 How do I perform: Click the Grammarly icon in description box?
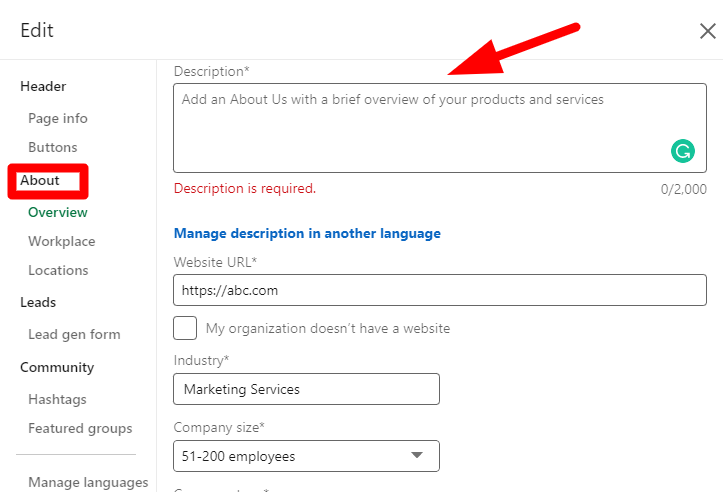tap(682, 151)
